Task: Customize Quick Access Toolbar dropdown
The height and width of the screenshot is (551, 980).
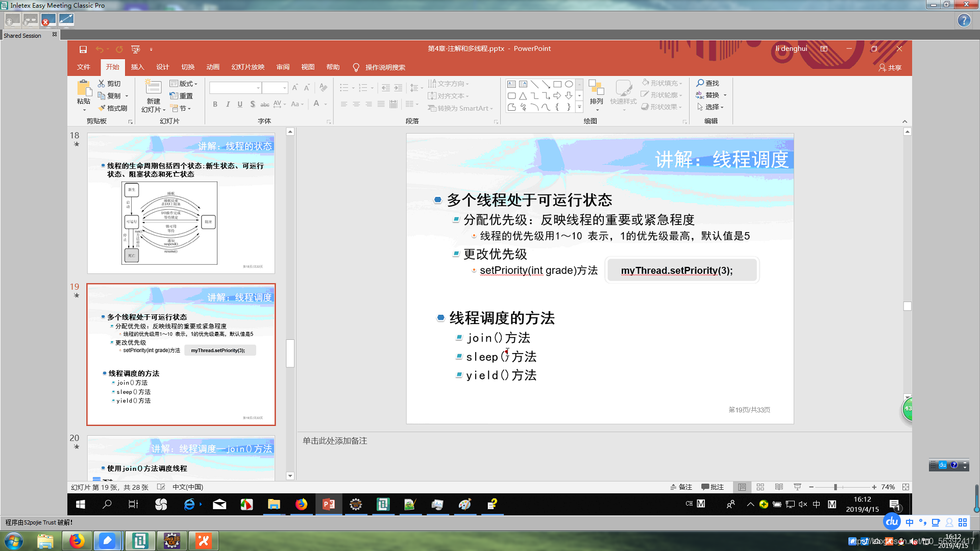Action: (151, 49)
